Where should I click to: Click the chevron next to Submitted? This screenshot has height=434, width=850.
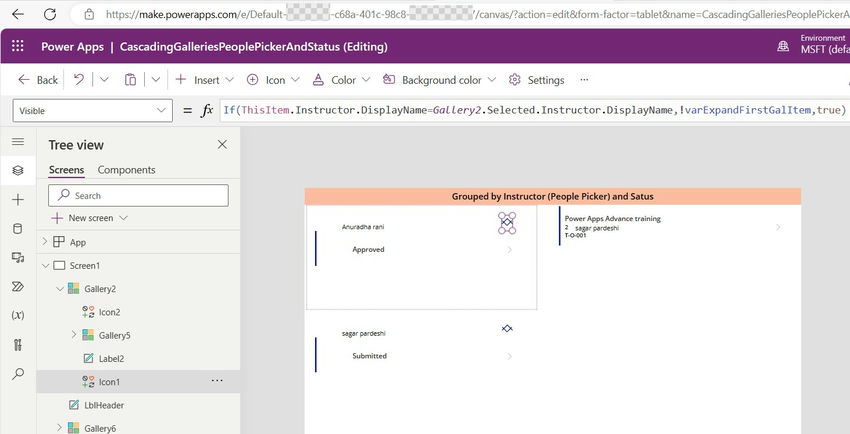click(510, 357)
